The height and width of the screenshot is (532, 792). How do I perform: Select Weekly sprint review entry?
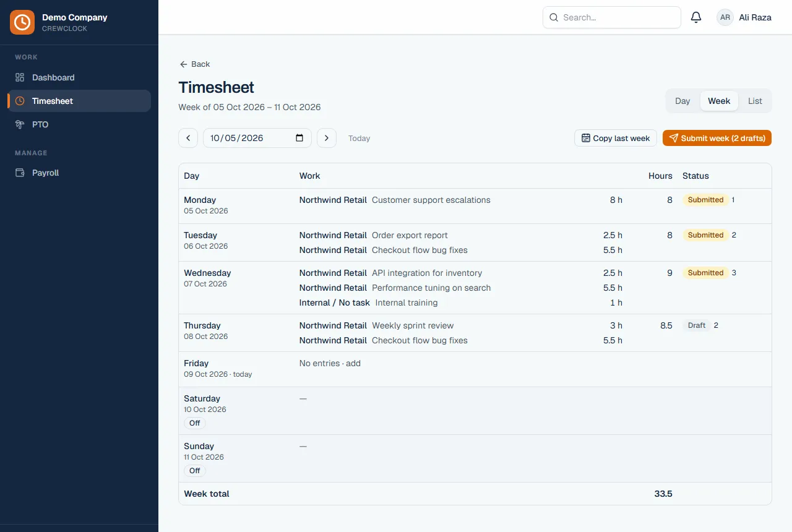pyautogui.click(x=413, y=325)
